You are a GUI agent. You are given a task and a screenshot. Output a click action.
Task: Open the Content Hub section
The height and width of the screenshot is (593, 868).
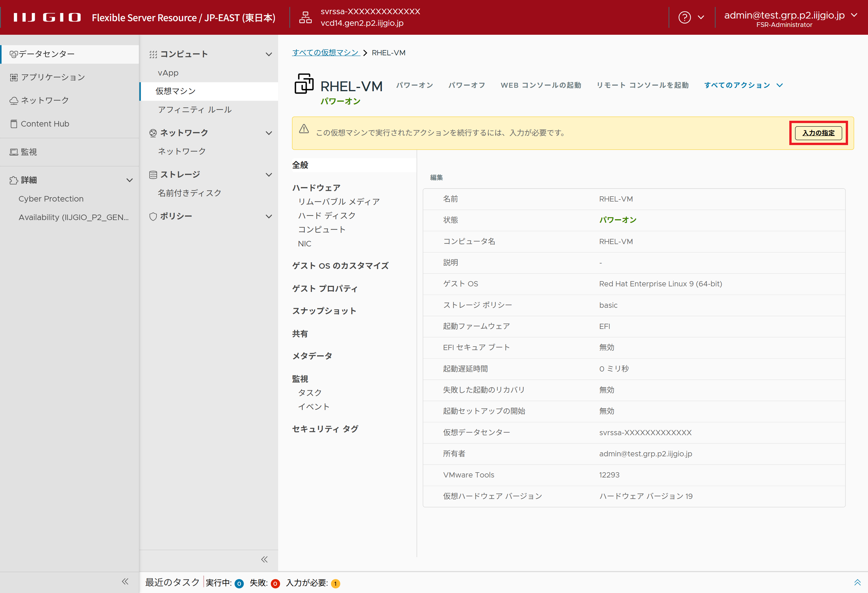click(x=45, y=124)
